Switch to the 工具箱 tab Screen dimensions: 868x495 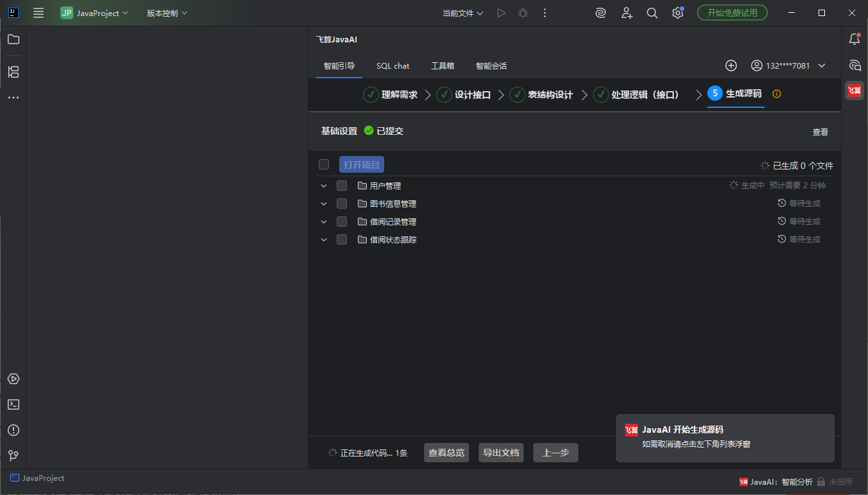[x=443, y=65]
